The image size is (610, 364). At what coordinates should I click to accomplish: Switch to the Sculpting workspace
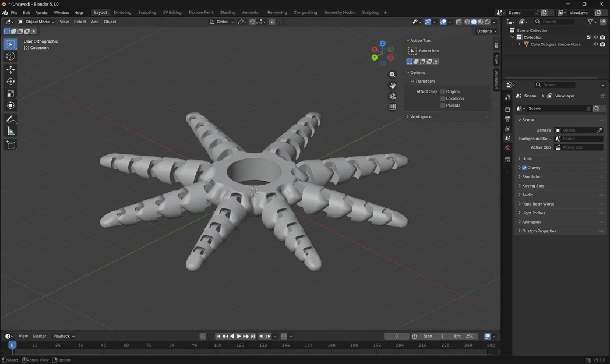pyautogui.click(x=146, y=12)
